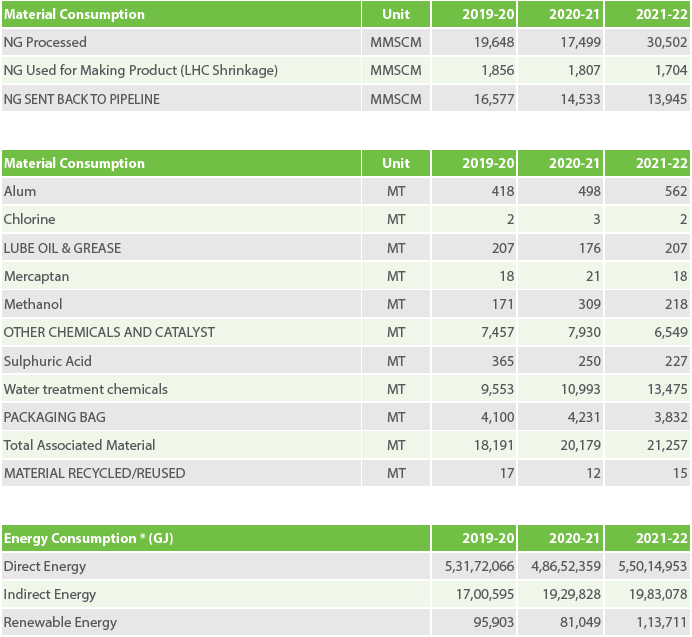Select the 'Renewable Energy' label
This screenshot has width=692, height=637.
tap(60, 623)
